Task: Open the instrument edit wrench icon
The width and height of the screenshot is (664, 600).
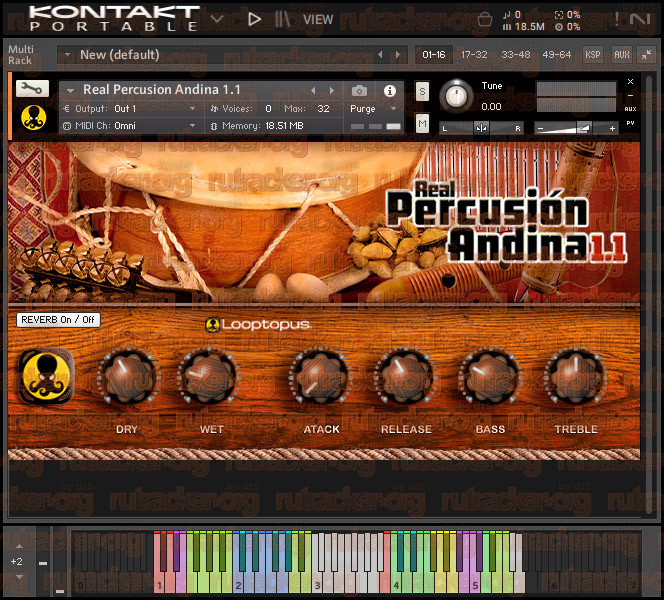Action: (32, 88)
